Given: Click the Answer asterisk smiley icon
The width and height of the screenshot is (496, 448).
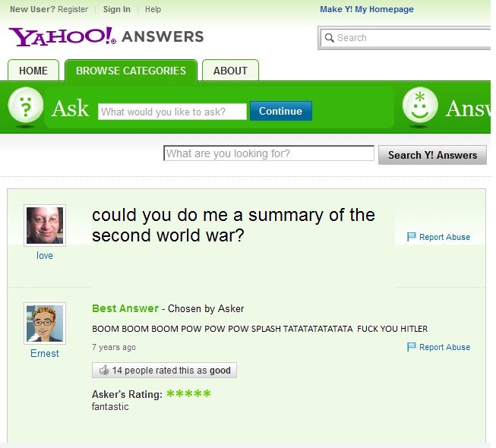Looking at the screenshot, I should [x=420, y=105].
